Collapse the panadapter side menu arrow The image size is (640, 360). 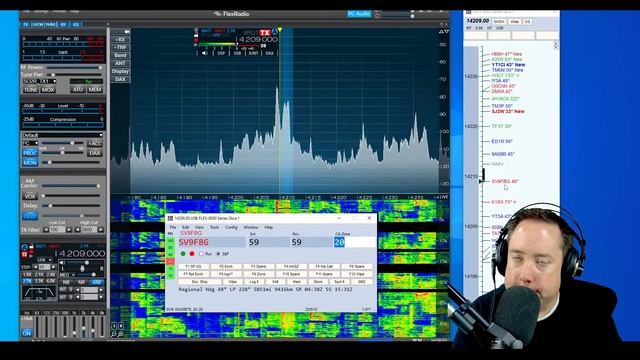pos(127,31)
